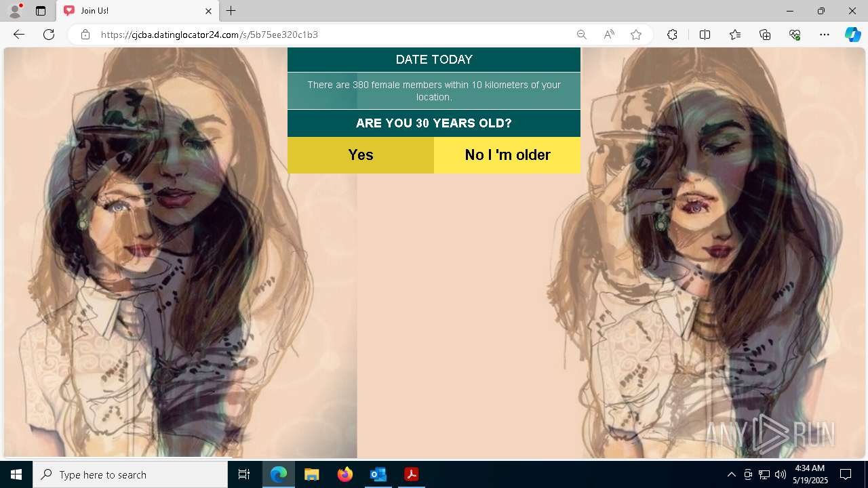Toggle the Split screen icon

pos(705,35)
